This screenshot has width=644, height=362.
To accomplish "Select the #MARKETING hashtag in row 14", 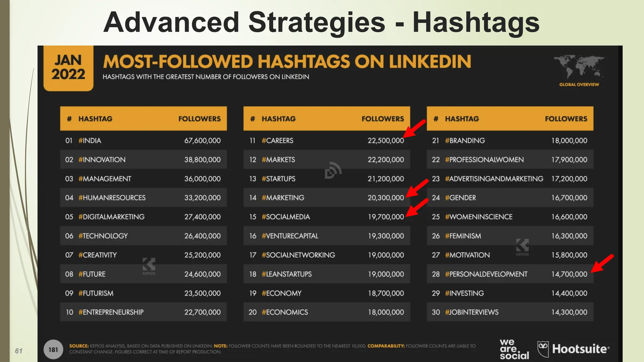I will [283, 198].
